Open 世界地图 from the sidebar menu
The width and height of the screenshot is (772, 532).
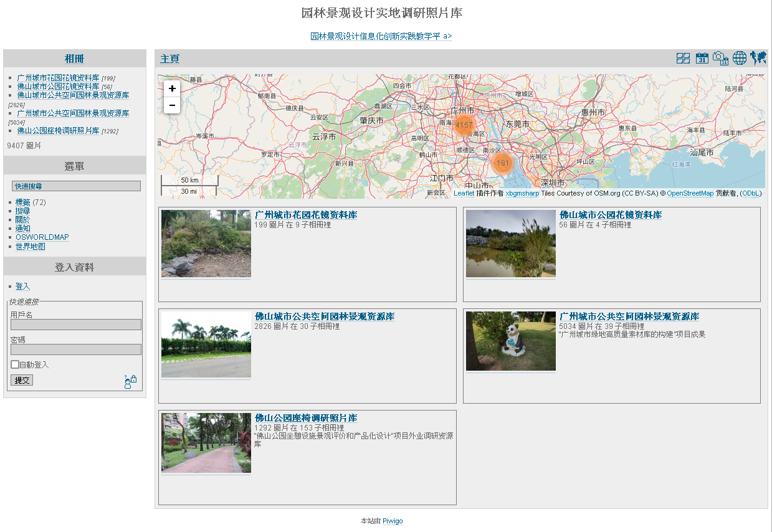[x=30, y=246]
